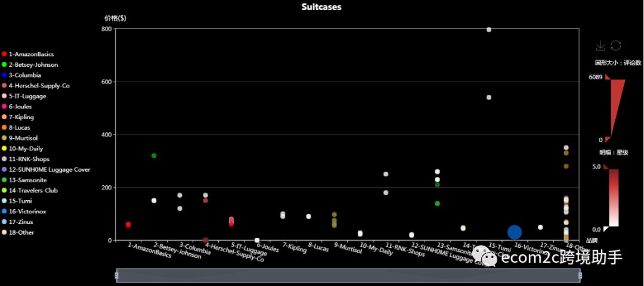Click the middle of the bottom data-zoom bar
644x286 pixels.
[348, 275]
